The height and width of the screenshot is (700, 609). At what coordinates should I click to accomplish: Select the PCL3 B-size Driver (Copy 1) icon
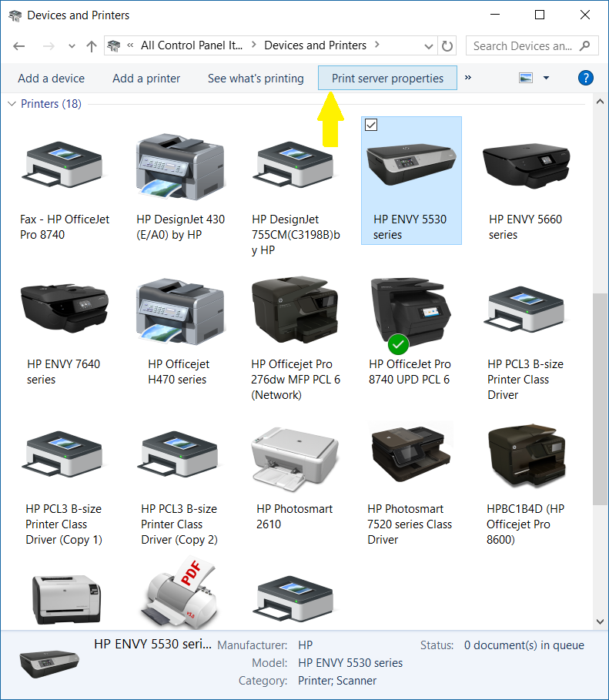(x=62, y=454)
